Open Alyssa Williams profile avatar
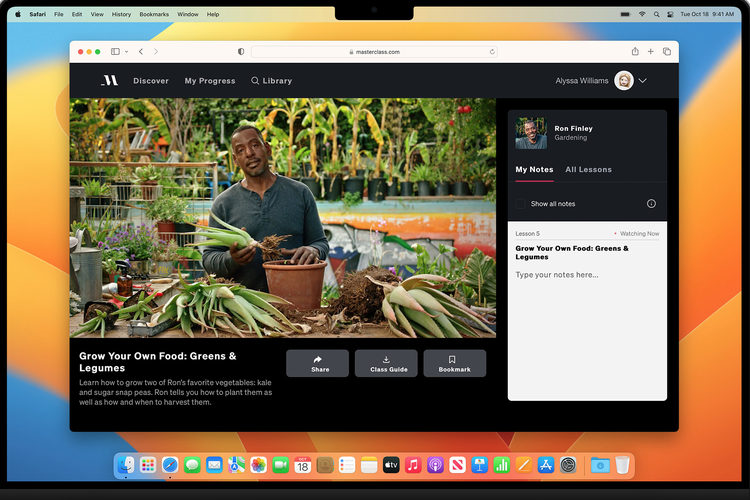This screenshot has width=750, height=500. 624,80
